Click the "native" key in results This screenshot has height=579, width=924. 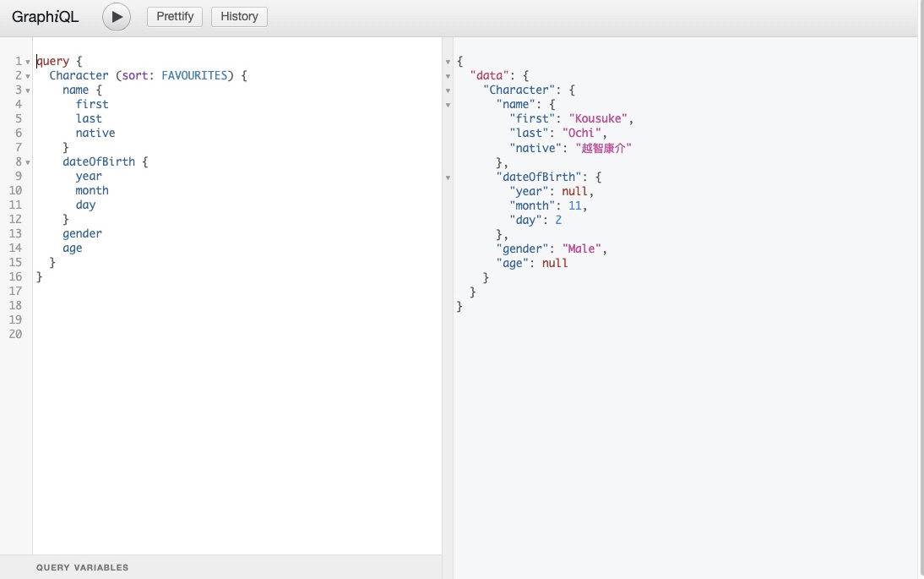pos(535,148)
